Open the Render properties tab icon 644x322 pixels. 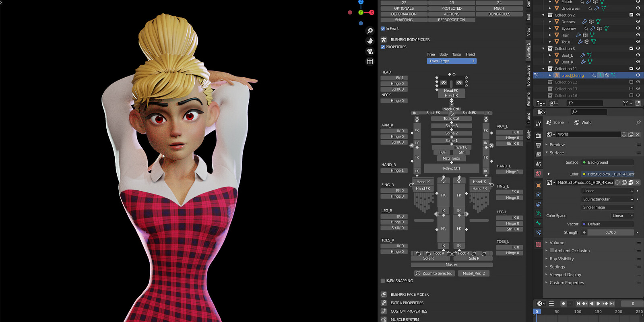tap(538, 135)
